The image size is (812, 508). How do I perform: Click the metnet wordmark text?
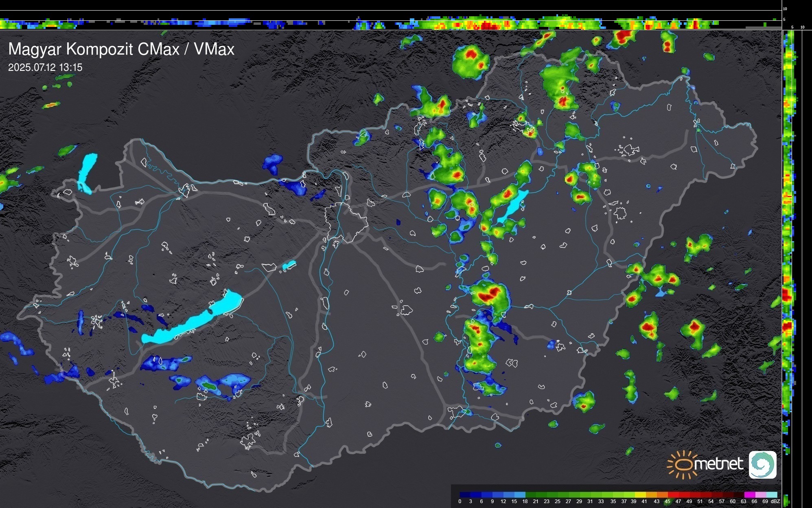point(718,464)
